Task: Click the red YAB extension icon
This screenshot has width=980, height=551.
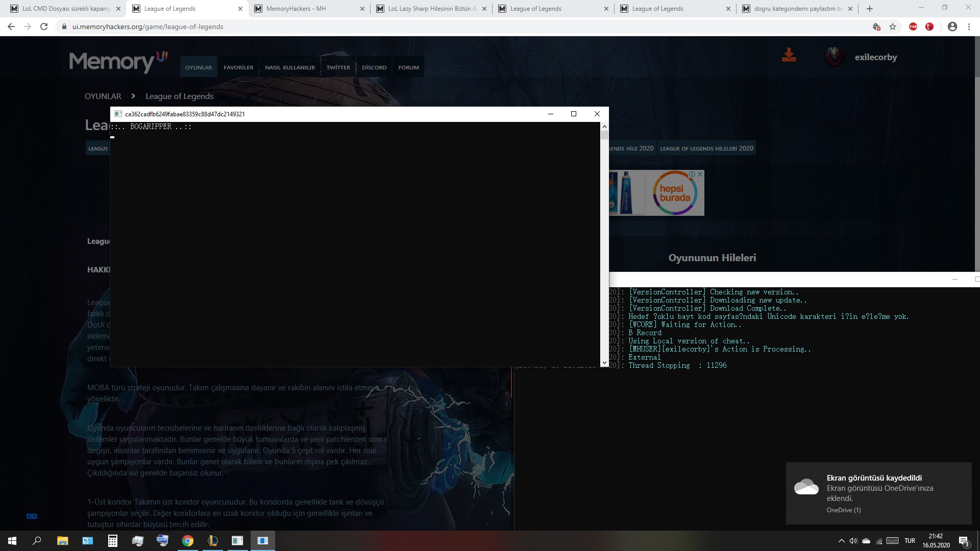Action: click(x=913, y=27)
